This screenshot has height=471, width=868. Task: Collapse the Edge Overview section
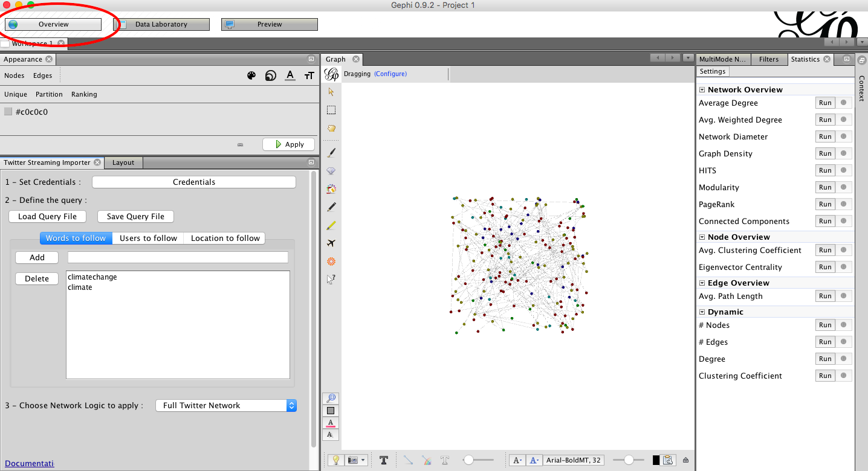702,283
